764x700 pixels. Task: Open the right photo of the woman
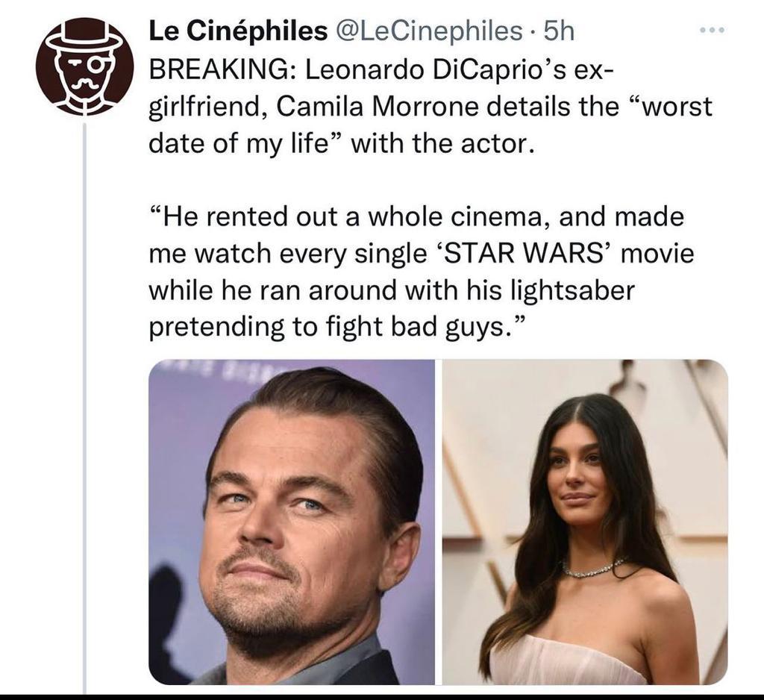click(585, 522)
